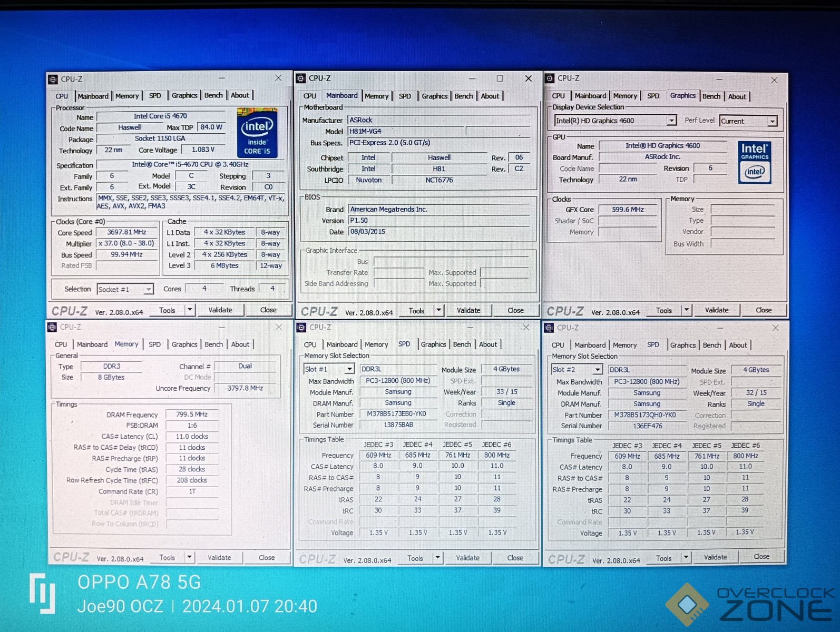Image resolution: width=840 pixels, height=632 pixels.
Task: Select the CPU tab in the Slot #2 SPD window
Action: pos(558,345)
